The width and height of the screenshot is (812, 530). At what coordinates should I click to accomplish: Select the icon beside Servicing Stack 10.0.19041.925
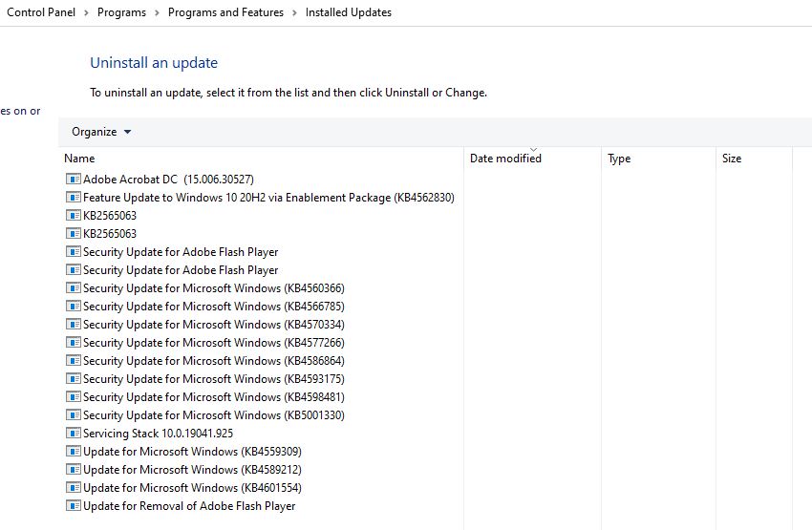(x=74, y=433)
